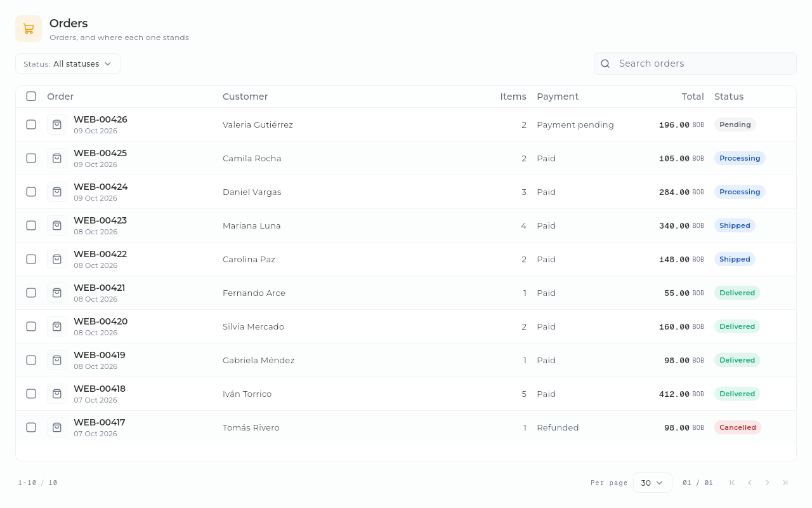Tick checkbox for order WEB-00423

(x=31, y=225)
